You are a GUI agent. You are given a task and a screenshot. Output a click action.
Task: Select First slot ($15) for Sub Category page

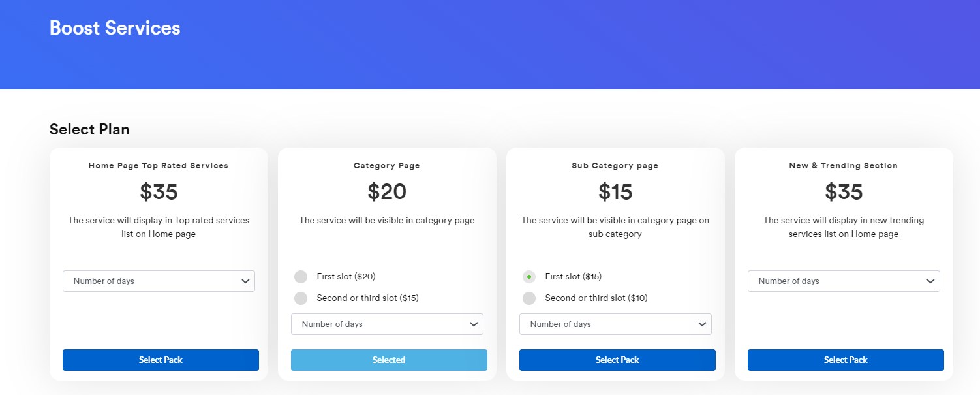(529, 277)
